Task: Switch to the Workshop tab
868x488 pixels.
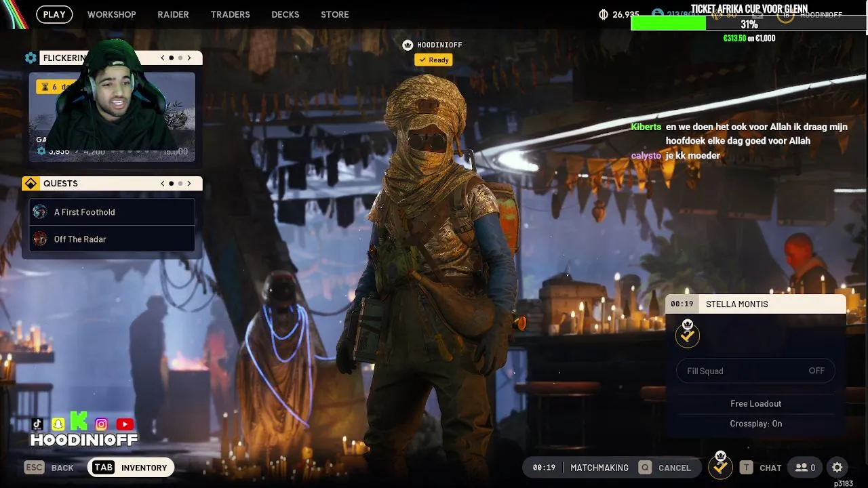Action: coord(112,14)
